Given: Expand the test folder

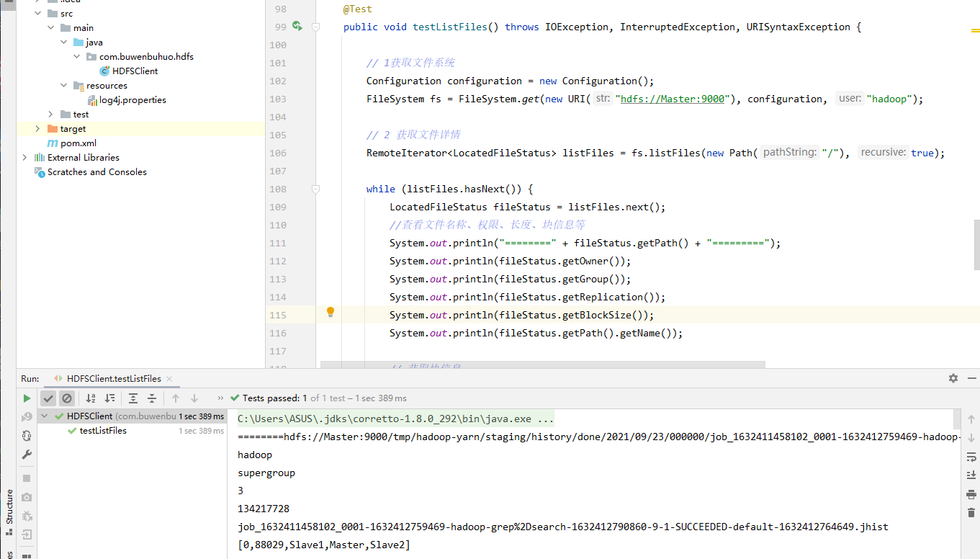Looking at the screenshot, I should (51, 114).
